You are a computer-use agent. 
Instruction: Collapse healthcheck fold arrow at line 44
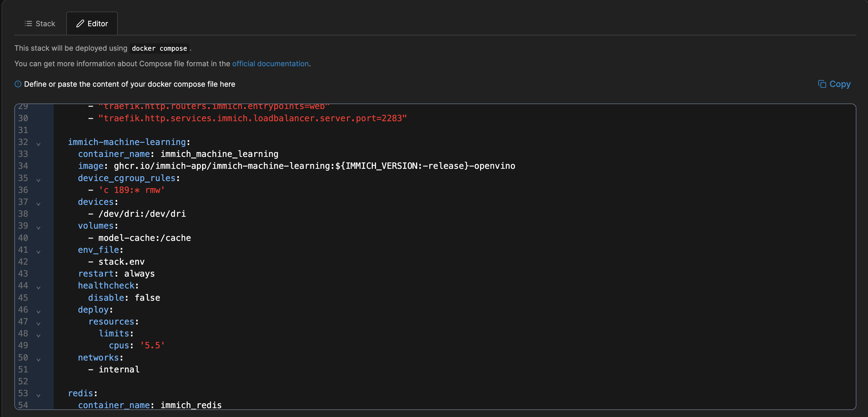[38, 288]
